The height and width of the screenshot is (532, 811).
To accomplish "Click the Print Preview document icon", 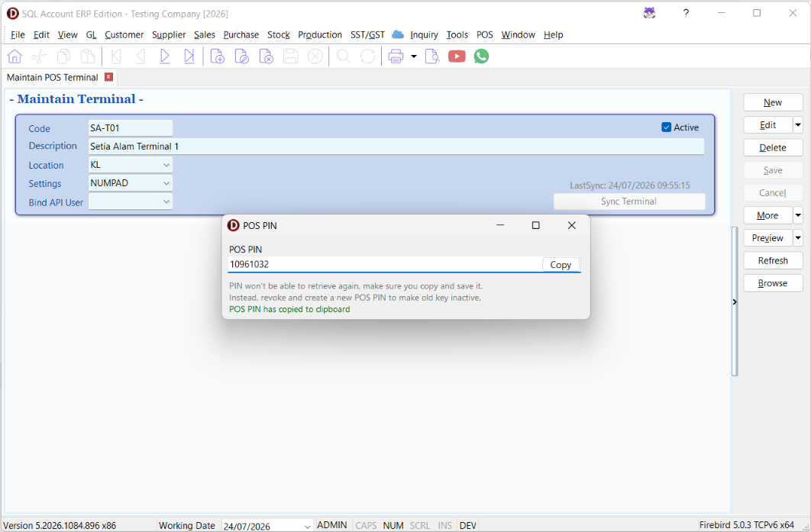I will click(432, 56).
